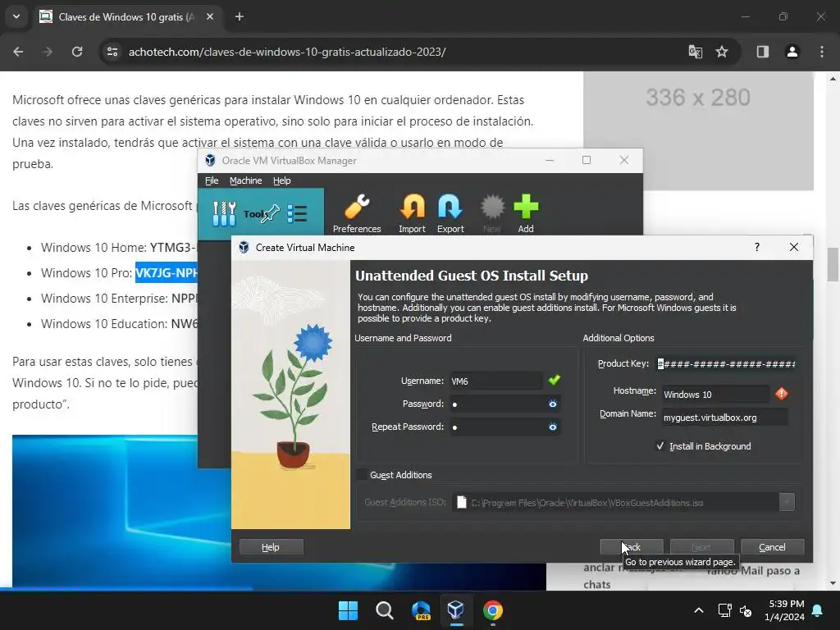Click the clock showing 5:39 PM
The image size is (840, 630).
point(786,604)
